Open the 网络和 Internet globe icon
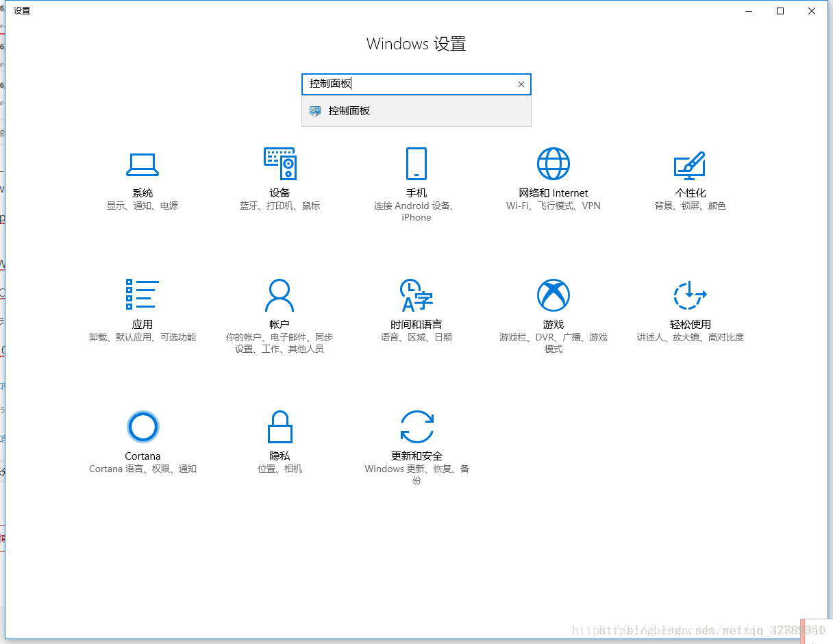 (554, 164)
